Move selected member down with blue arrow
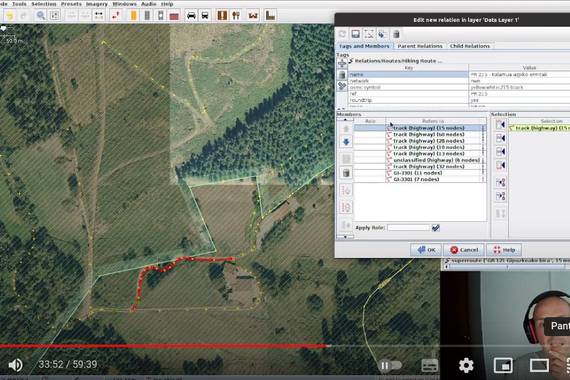The image size is (570, 380). pyautogui.click(x=346, y=141)
